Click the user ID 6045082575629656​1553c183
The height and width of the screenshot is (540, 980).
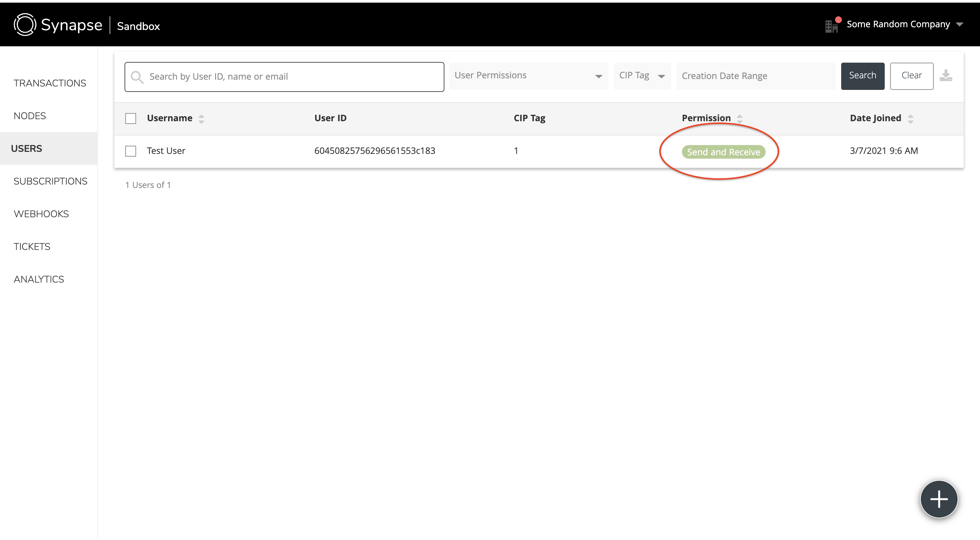tap(374, 151)
